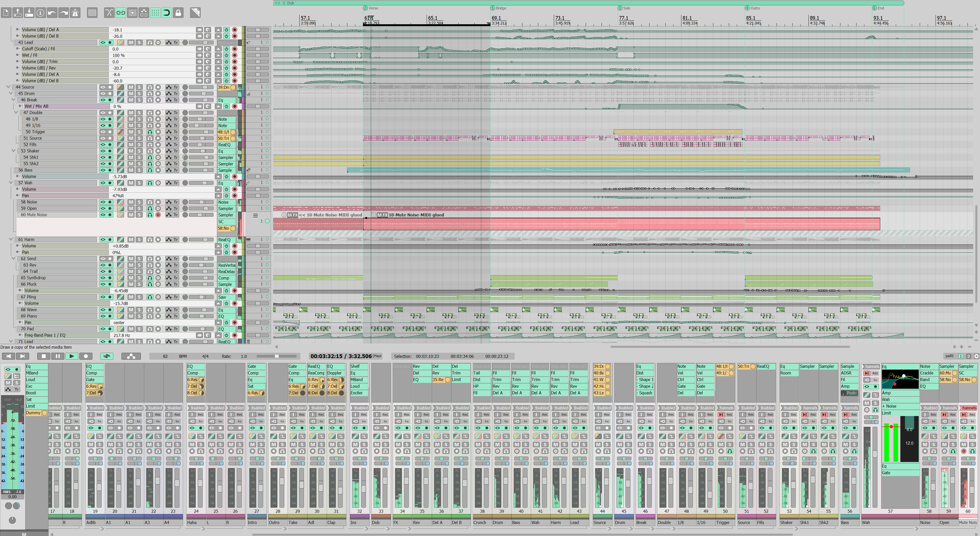The height and width of the screenshot is (536, 980).
Task: Toggle the grid lines icon
Action: click(x=155, y=13)
